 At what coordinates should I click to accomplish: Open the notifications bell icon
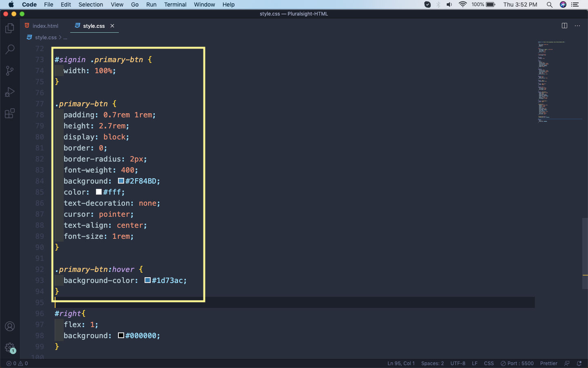click(x=579, y=363)
